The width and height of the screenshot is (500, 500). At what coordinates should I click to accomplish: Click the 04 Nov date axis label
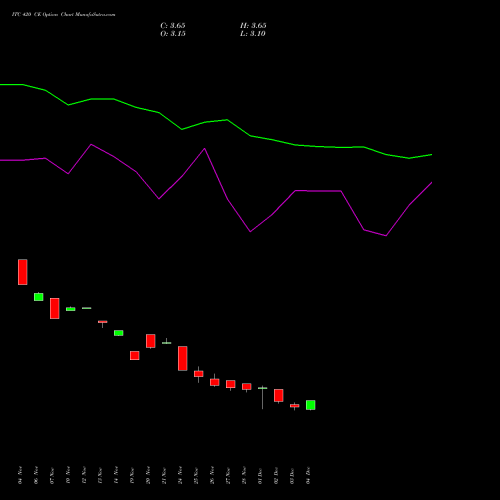tap(20, 475)
